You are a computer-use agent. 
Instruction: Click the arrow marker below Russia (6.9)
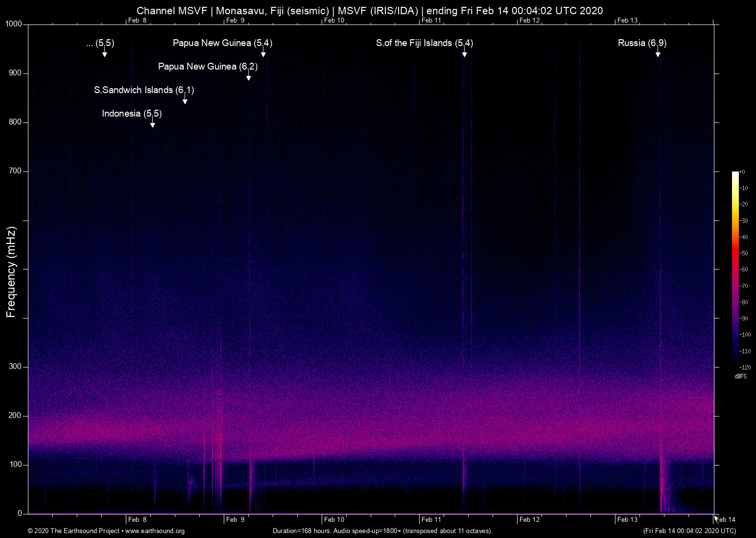658,54
